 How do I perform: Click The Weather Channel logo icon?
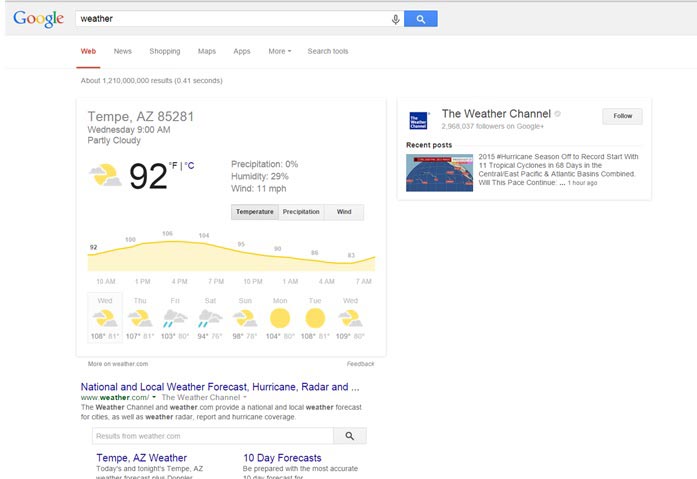point(418,120)
